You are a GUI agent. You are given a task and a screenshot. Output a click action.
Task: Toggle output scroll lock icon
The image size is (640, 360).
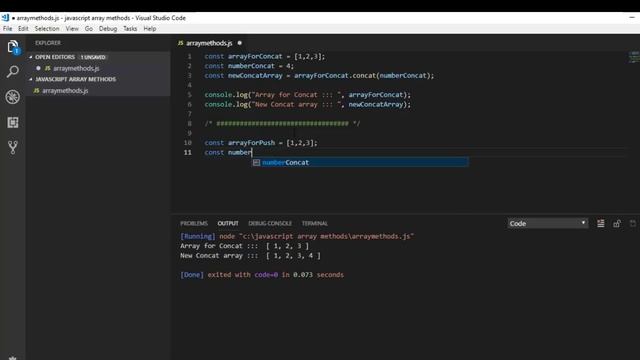click(x=617, y=223)
